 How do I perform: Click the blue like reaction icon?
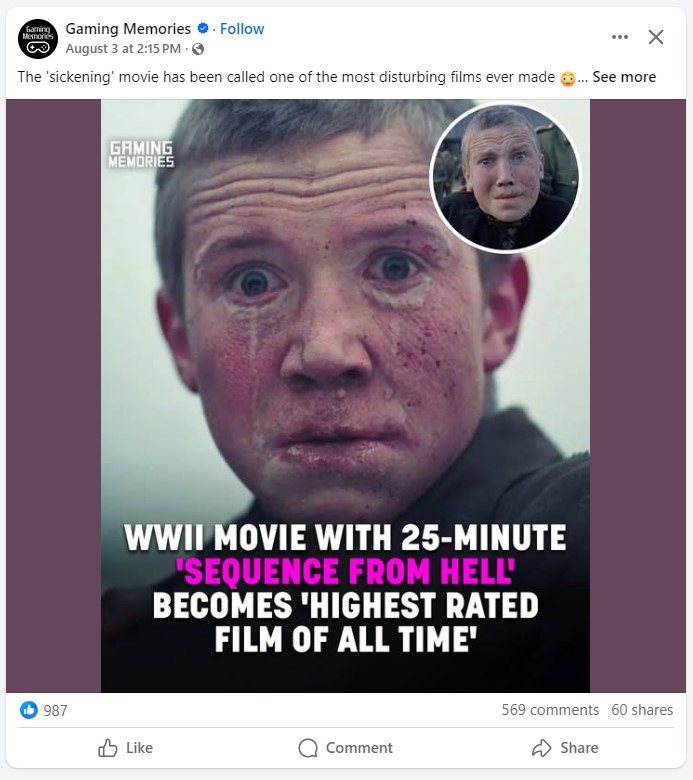[x=29, y=710]
